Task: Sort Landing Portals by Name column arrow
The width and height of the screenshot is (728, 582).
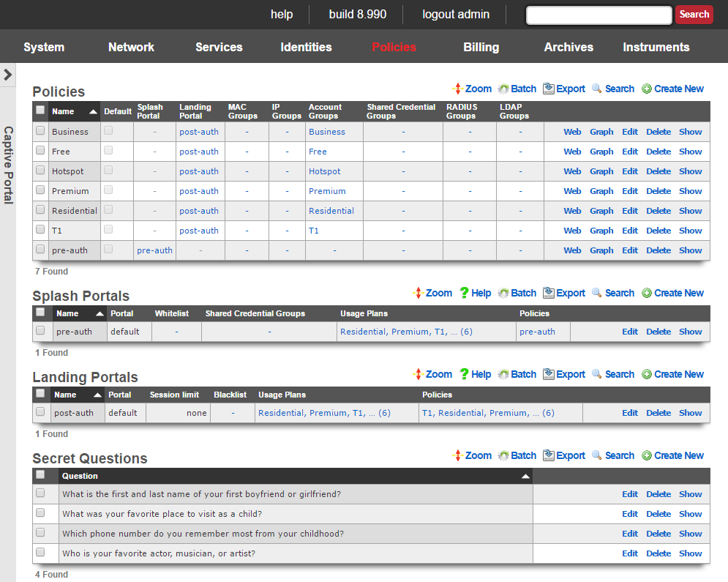Action: tap(97, 395)
